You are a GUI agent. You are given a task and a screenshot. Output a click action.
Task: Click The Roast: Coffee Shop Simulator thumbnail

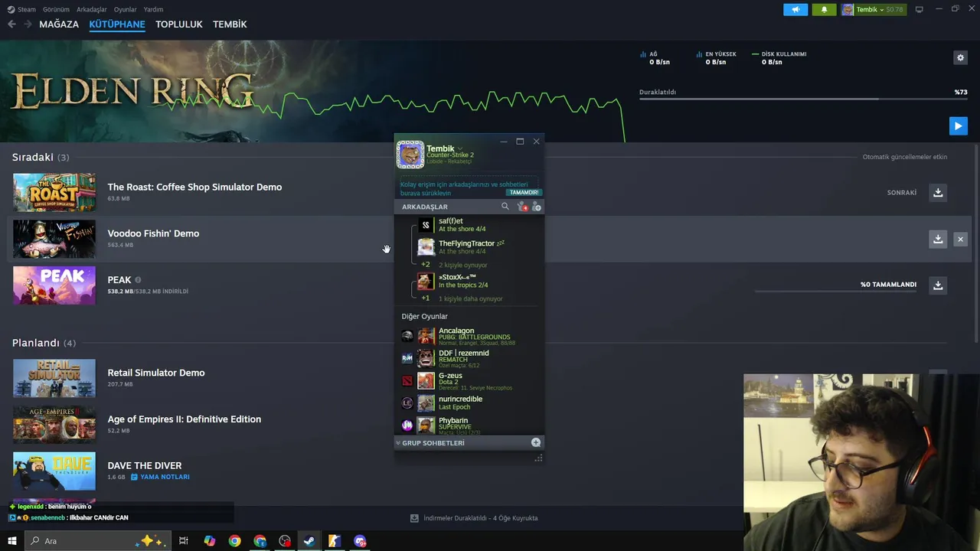(54, 192)
